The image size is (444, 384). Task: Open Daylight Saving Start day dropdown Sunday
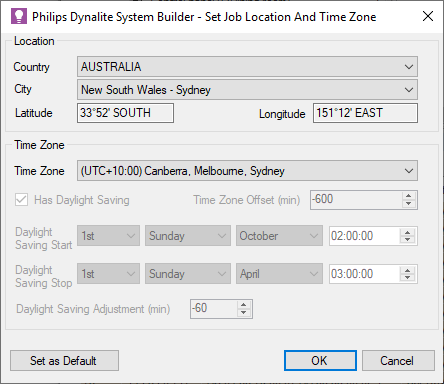tap(188, 236)
